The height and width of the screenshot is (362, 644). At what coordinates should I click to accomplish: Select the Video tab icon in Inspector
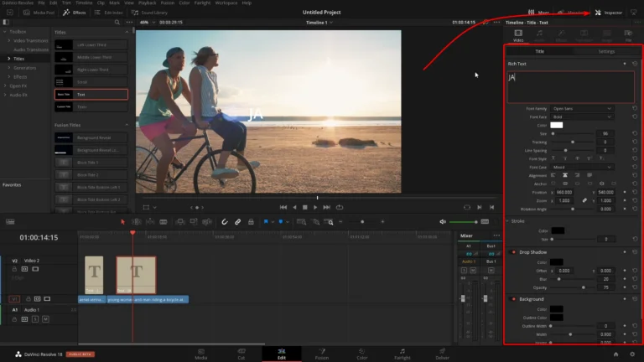tap(518, 35)
